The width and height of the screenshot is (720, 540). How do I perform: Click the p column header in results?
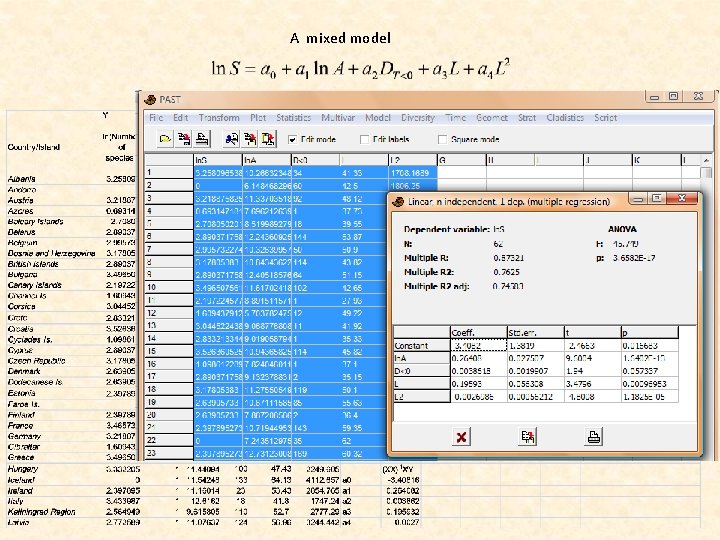coord(649,332)
